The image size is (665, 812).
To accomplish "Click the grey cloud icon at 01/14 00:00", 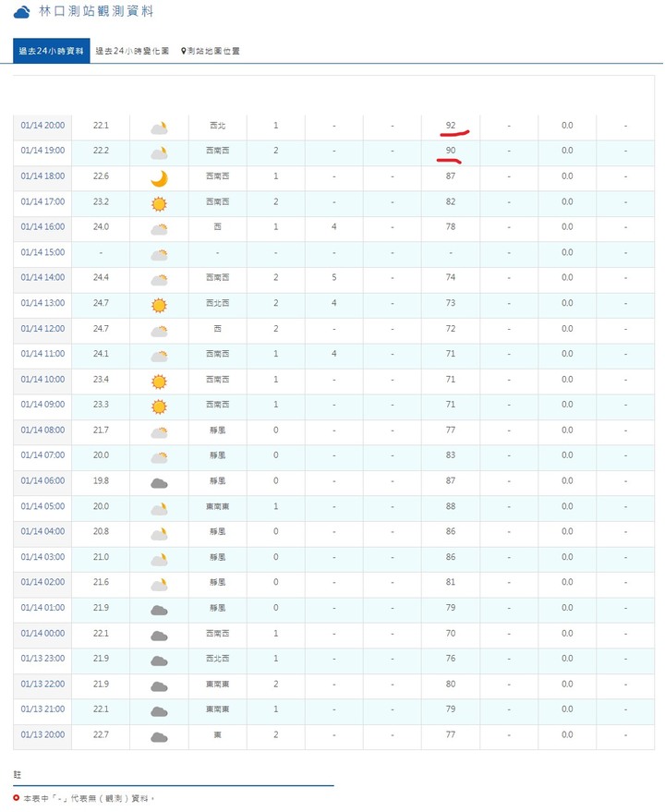I will 159,636.
